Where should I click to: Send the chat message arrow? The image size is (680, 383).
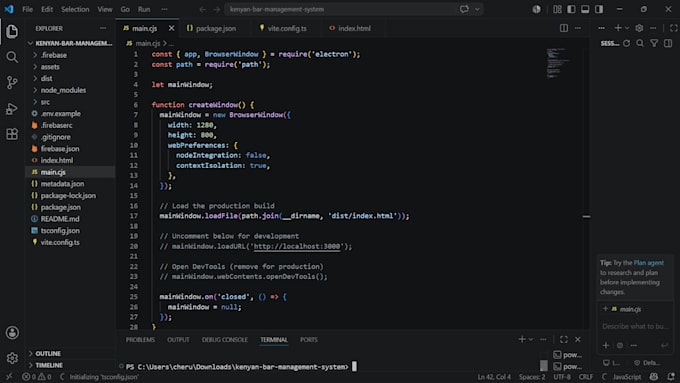664,345
